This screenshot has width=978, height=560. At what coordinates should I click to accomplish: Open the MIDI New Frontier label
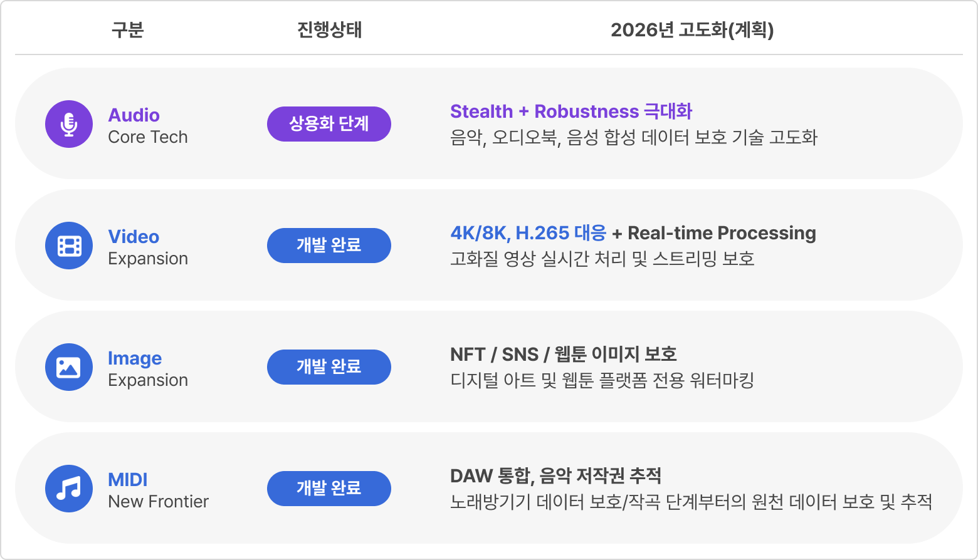pos(158,490)
